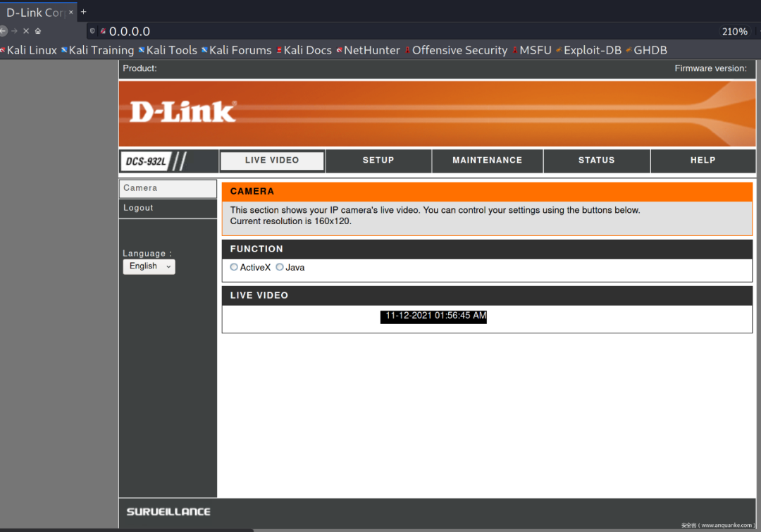Click the D-Link Corp browser tab

(38, 12)
